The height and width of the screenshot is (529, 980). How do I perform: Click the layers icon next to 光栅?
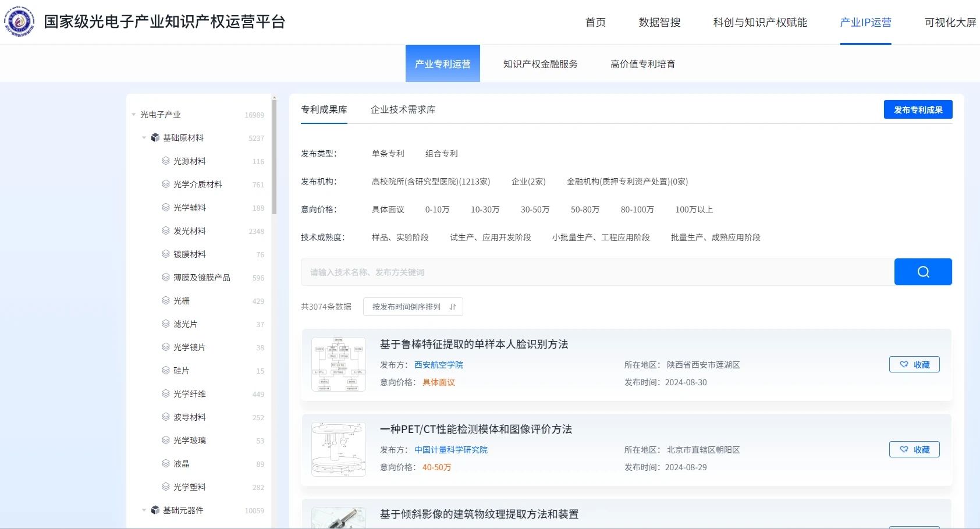166,301
